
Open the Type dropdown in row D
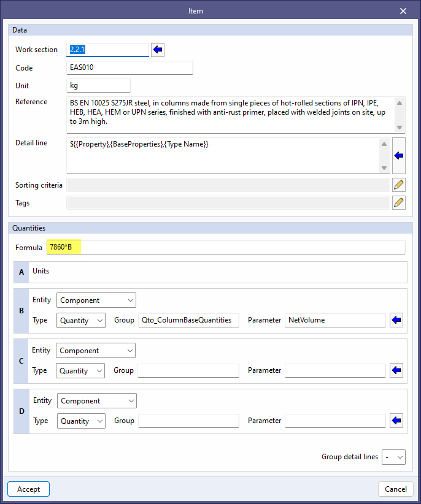tap(82, 421)
